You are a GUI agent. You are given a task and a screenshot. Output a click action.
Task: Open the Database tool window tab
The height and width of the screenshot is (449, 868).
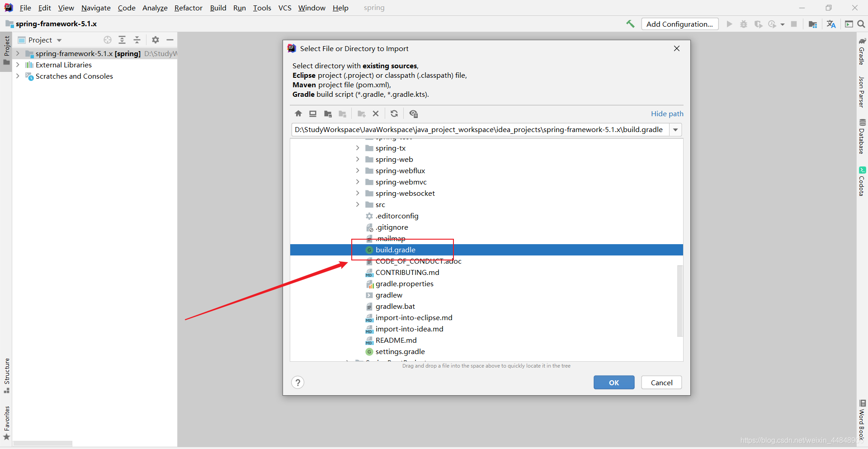pos(862,137)
